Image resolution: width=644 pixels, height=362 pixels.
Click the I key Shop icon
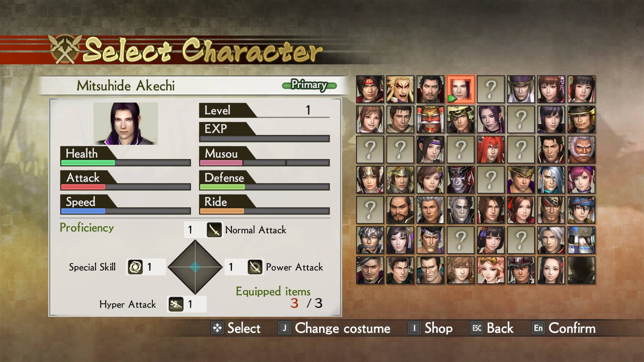click(x=414, y=328)
